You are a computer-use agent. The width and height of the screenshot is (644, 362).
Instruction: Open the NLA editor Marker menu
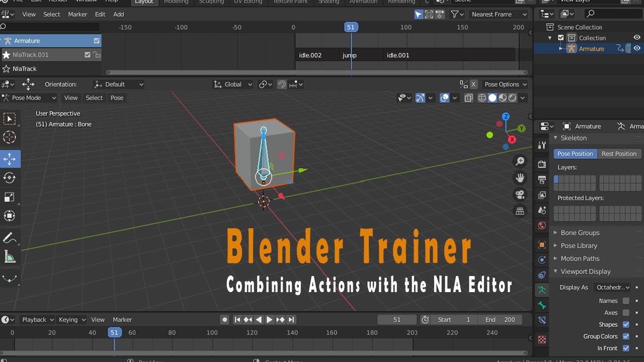coord(77,15)
